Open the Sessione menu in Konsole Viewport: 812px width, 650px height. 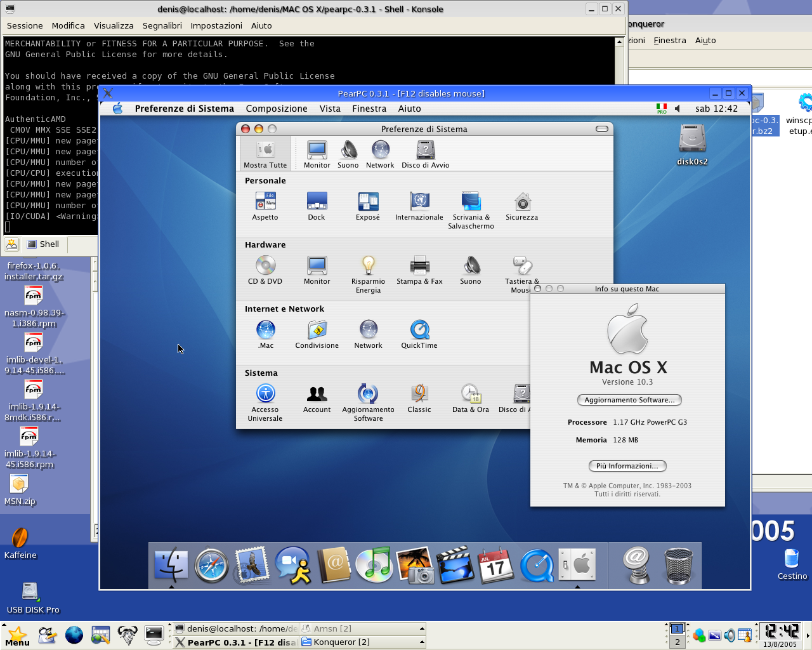tap(25, 26)
